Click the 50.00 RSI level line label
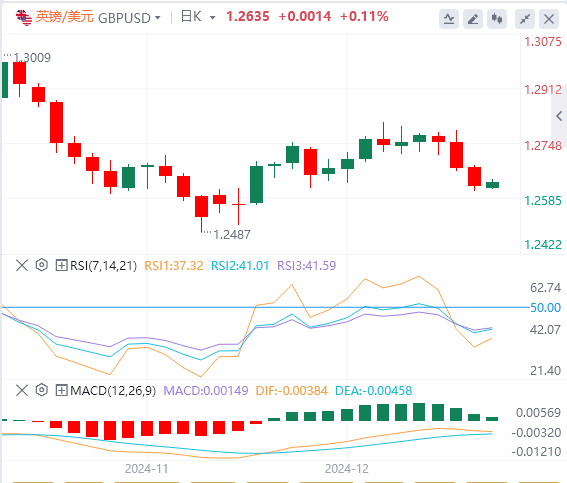Image resolution: width=567 pixels, height=483 pixels. click(545, 308)
